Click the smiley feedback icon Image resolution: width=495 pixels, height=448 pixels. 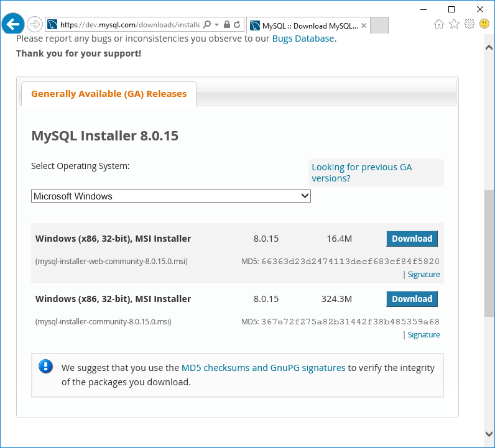(x=484, y=24)
